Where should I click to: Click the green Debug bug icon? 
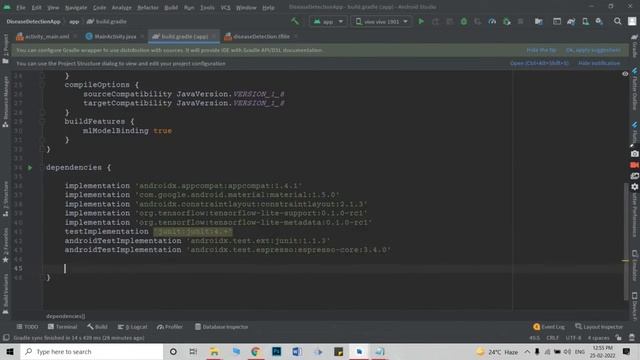464,21
